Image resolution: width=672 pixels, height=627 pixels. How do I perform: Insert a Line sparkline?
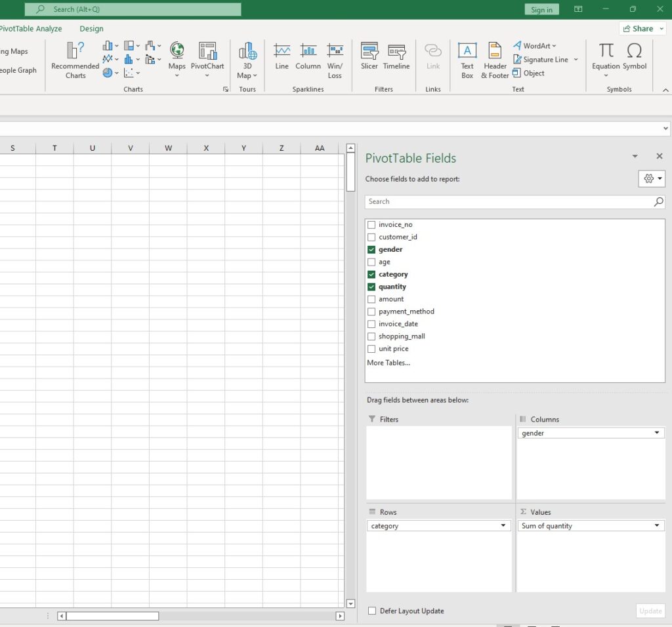282,59
